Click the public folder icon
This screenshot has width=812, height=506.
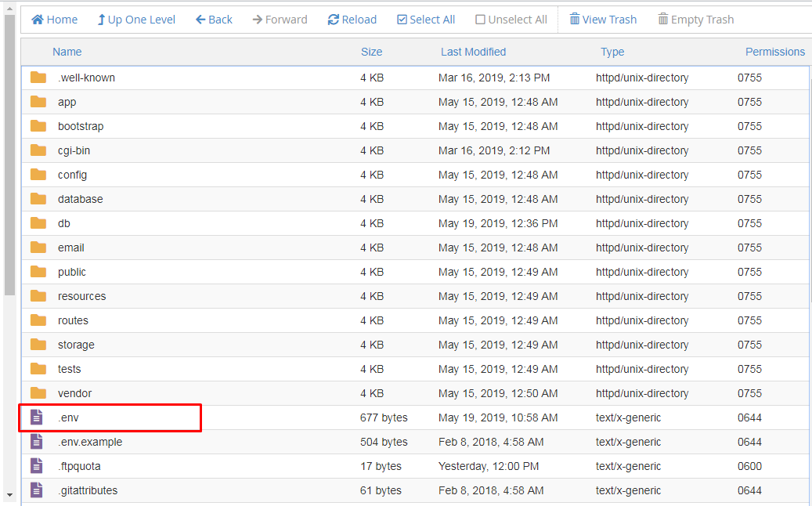(38, 272)
